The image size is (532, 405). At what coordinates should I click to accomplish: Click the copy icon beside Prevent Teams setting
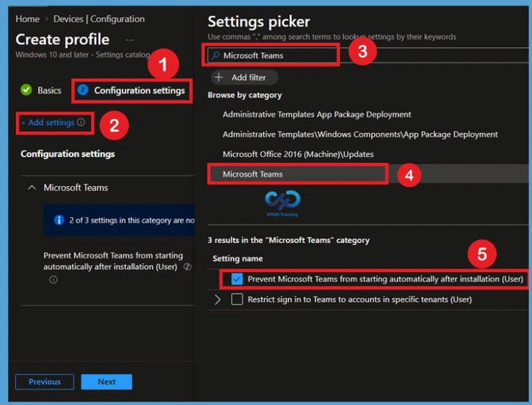point(188,267)
